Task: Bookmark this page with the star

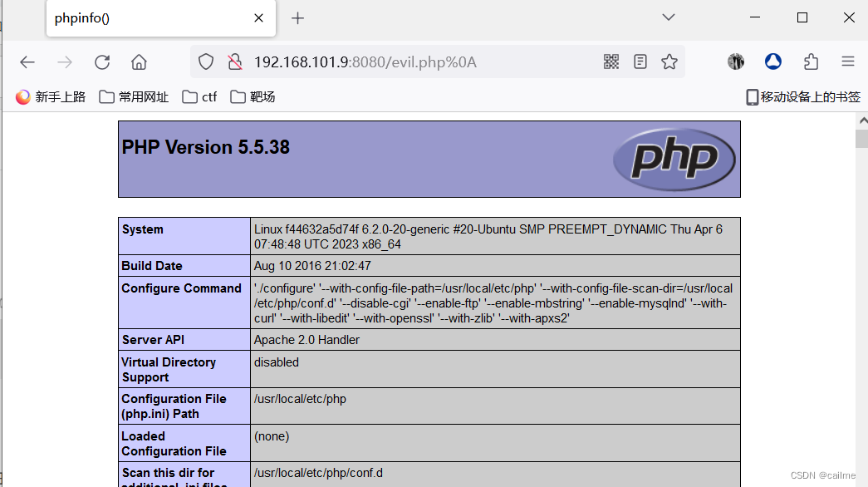Action: (669, 61)
